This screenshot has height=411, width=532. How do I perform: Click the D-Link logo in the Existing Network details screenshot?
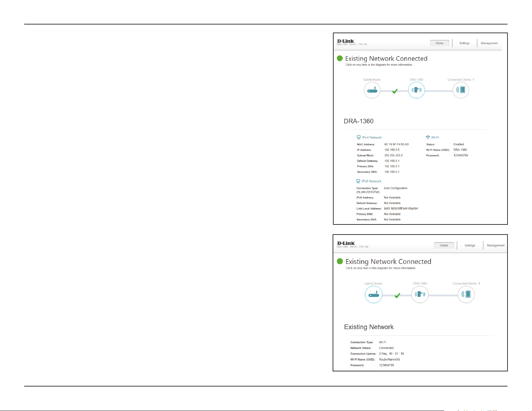pos(346,243)
